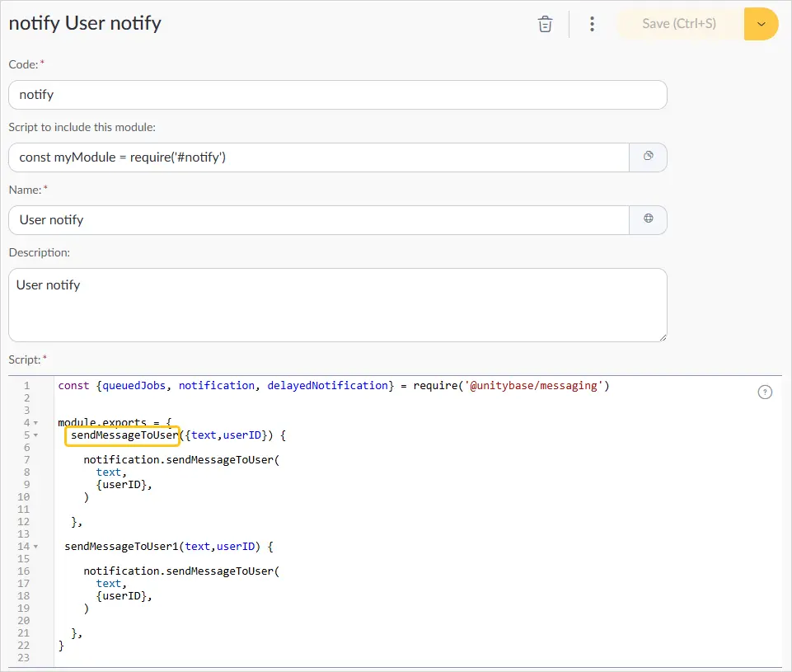Click the delete trash can icon
This screenshot has height=672, width=792.
[x=545, y=24]
